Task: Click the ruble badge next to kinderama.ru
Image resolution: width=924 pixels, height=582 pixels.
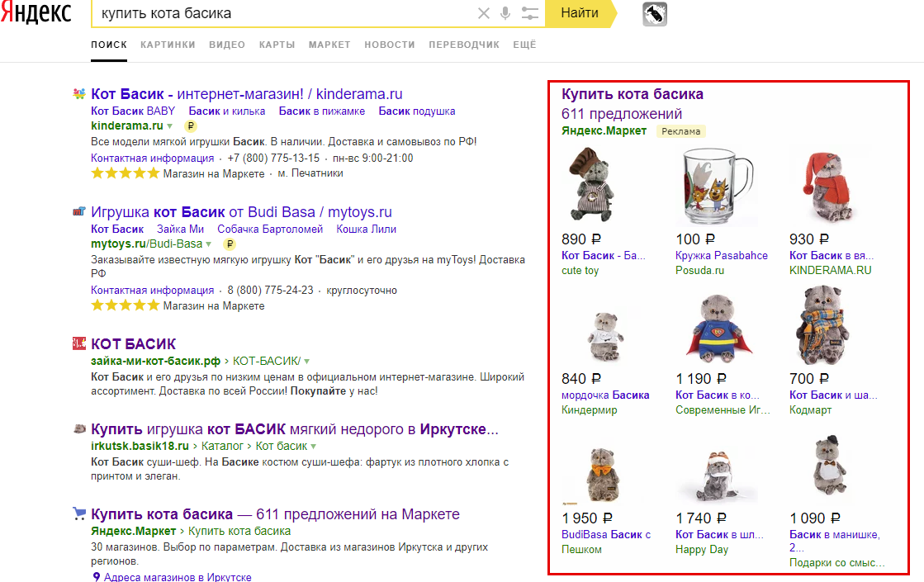Action: click(191, 126)
